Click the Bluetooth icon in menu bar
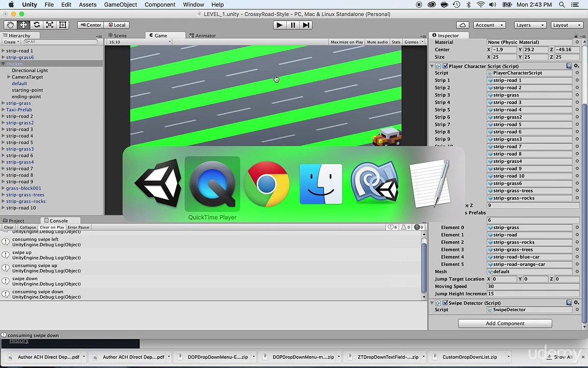 [x=469, y=5]
